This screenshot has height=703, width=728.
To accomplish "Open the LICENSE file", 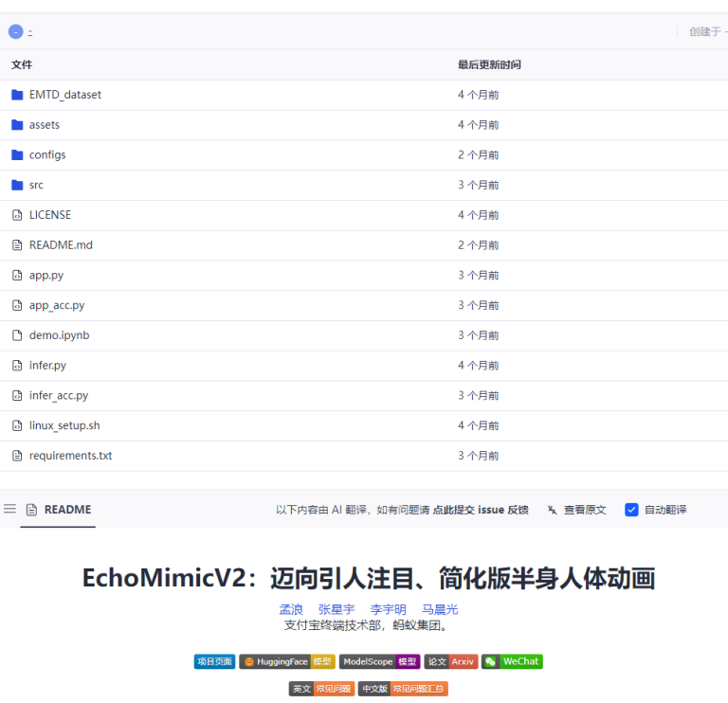I will pos(50,215).
